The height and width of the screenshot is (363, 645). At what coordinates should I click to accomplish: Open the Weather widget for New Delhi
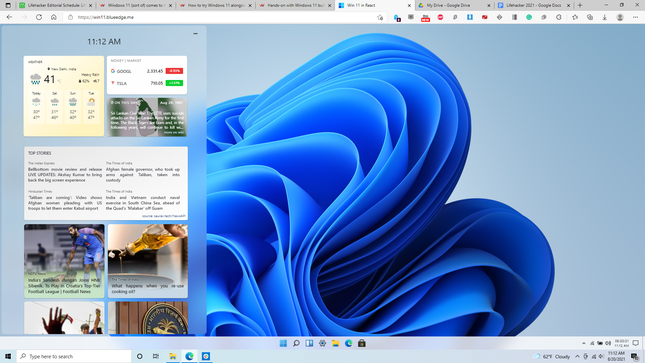tap(64, 96)
